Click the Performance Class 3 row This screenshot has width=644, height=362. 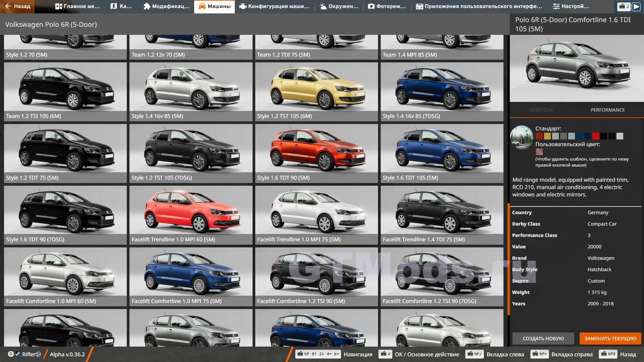click(576, 235)
